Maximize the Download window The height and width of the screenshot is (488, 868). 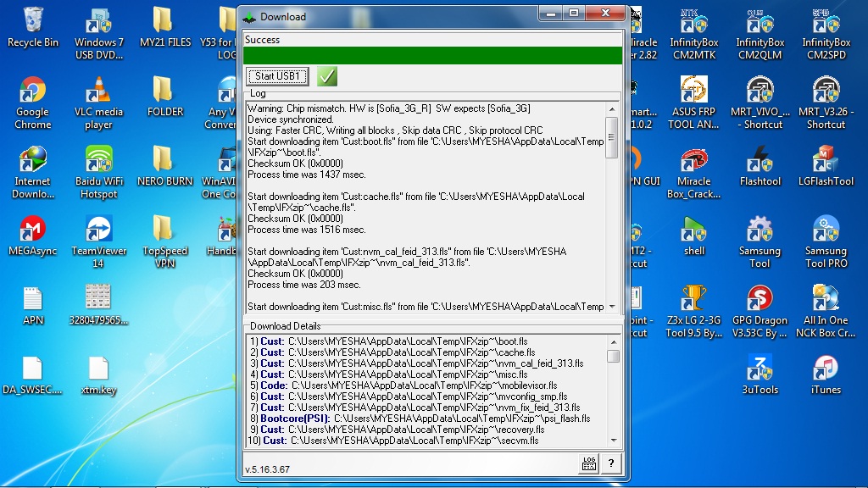(x=574, y=14)
